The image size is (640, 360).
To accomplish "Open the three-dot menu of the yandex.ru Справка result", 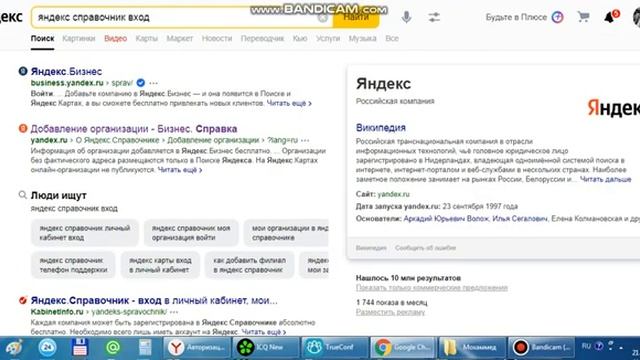I will (x=305, y=140).
